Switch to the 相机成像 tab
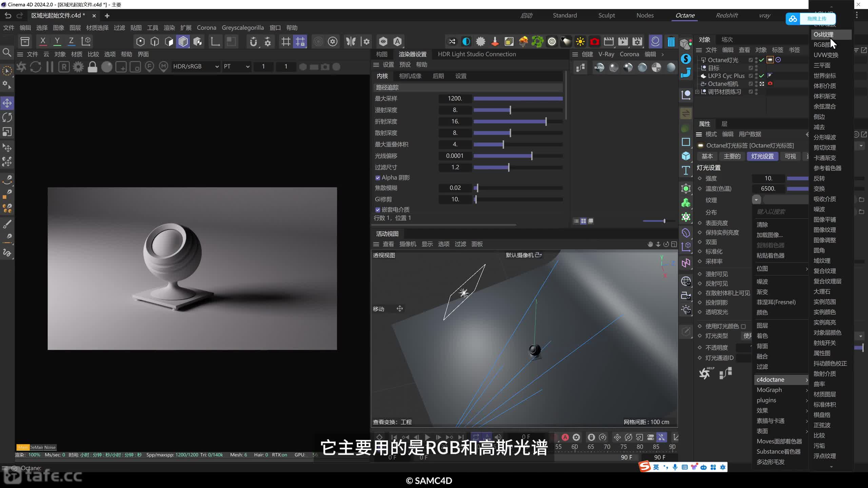868x488 pixels. (410, 76)
